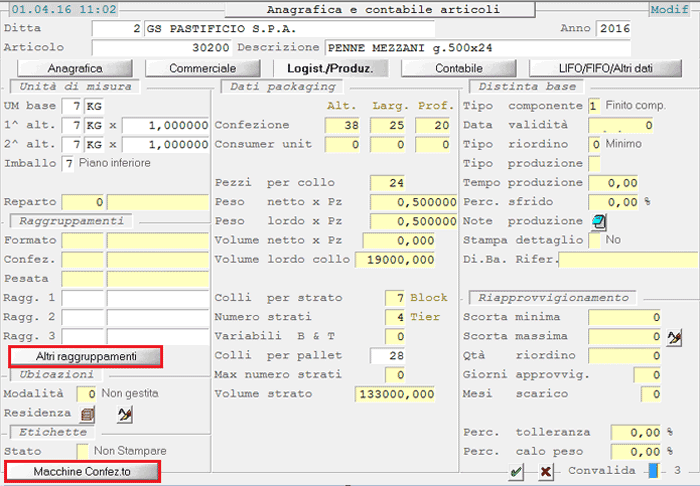700x486 pixels.
Task: Open the Note produzione notes icon
Action: (x=599, y=221)
